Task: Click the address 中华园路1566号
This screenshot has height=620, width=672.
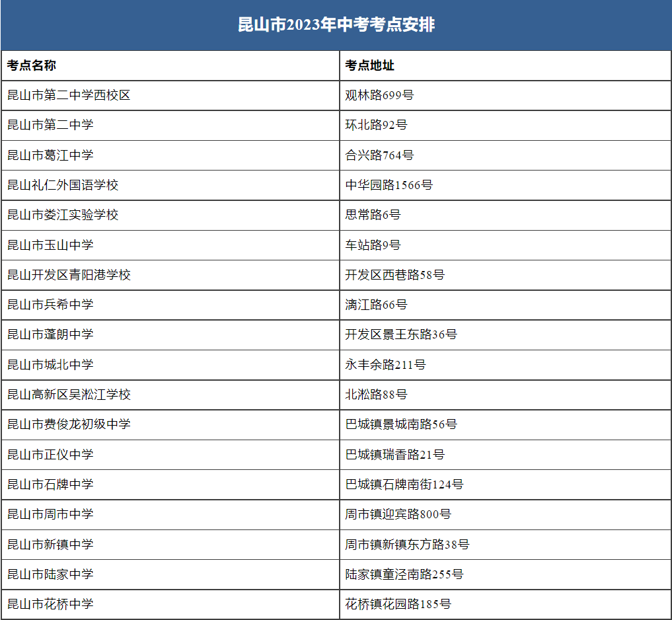Action: (389, 185)
